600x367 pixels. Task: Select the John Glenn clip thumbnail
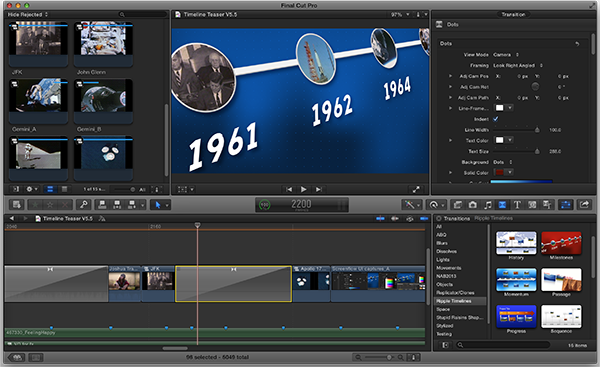[x=103, y=44]
